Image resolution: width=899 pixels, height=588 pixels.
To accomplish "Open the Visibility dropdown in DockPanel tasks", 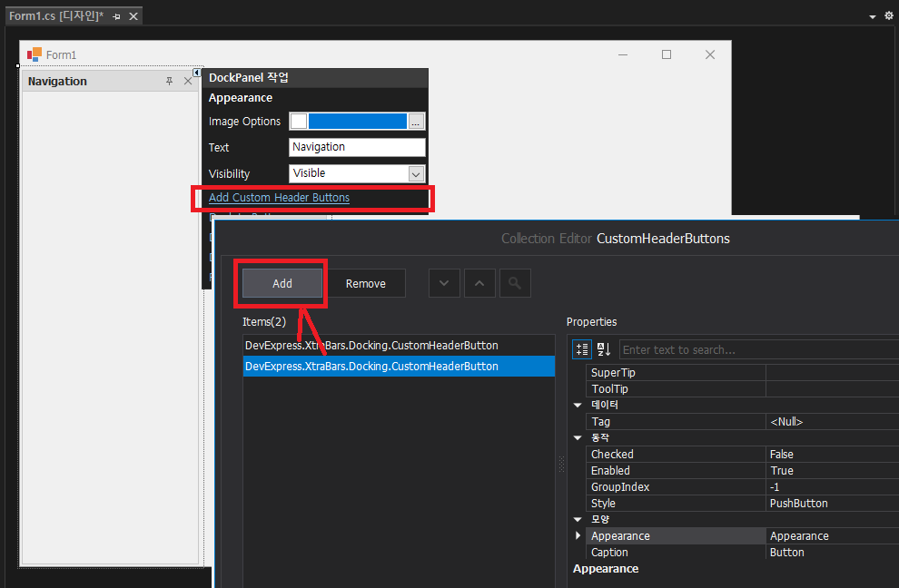I will click(416, 173).
